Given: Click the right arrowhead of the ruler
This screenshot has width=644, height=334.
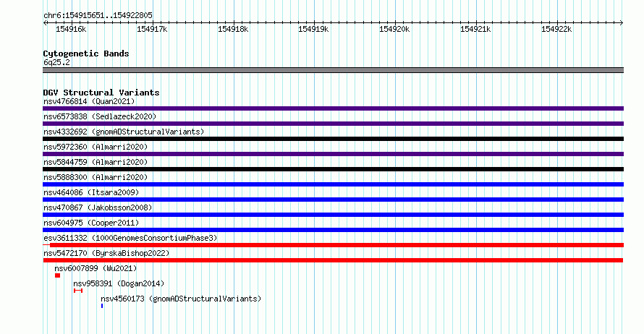Looking at the screenshot, I should [622, 23].
